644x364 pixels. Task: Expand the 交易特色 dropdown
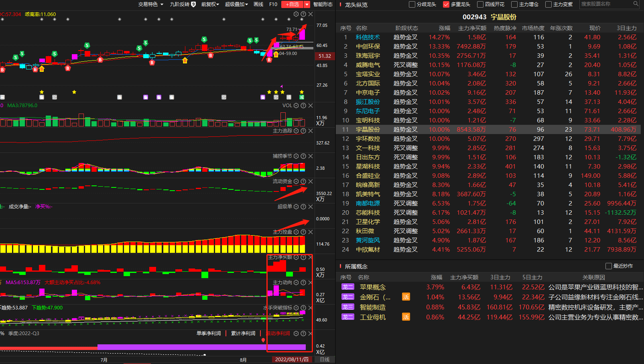[x=151, y=4]
